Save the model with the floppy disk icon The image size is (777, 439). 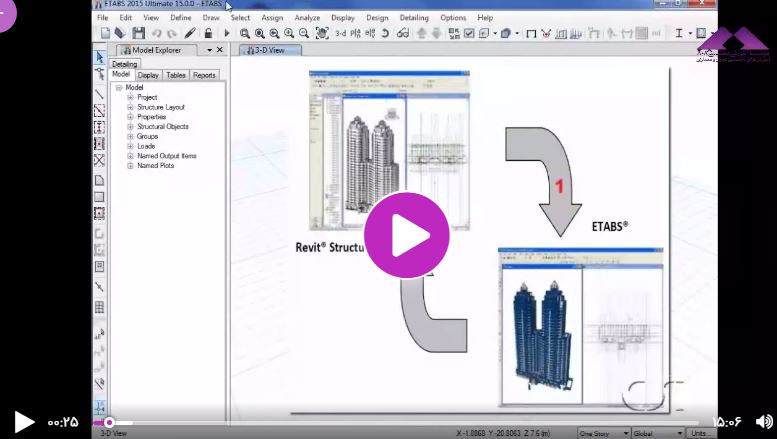tap(138, 33)
